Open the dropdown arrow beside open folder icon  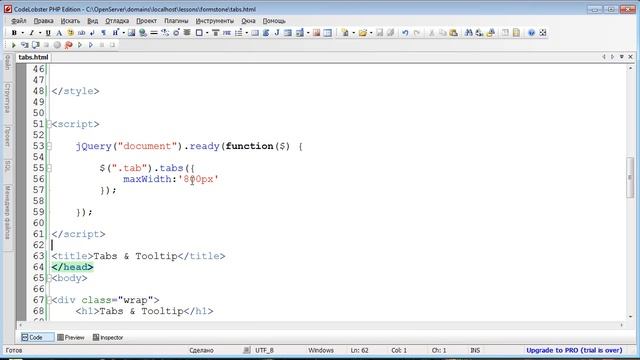[371, 33]
